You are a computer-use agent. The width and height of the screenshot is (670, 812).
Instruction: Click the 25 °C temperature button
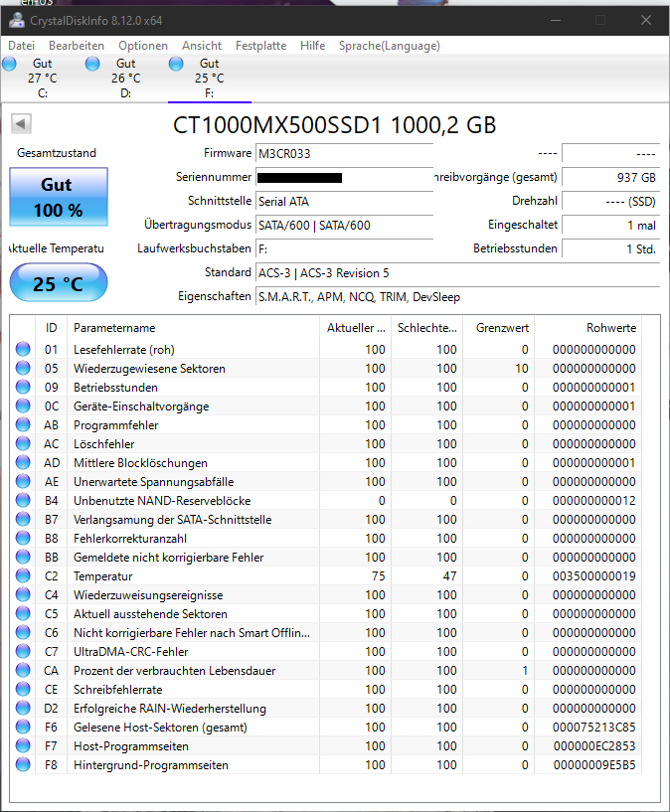[59, 282]
